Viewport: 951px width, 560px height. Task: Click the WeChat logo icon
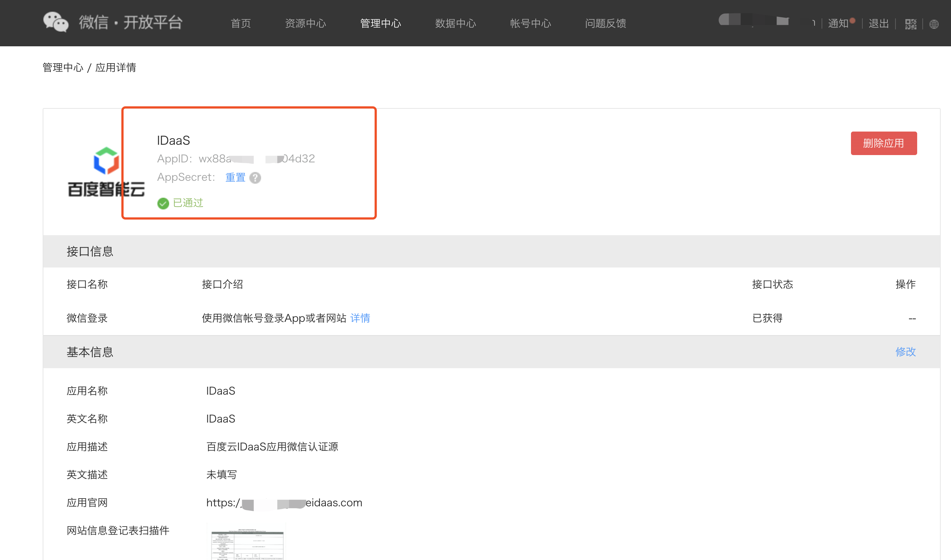(x=56, y=22)
